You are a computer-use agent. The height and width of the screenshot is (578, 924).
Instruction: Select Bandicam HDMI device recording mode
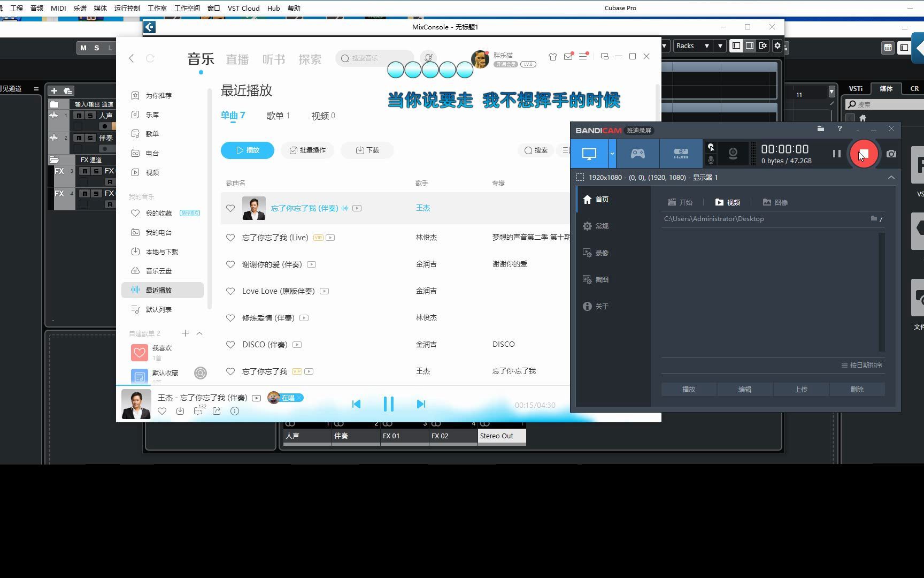[x=681, y=154]
